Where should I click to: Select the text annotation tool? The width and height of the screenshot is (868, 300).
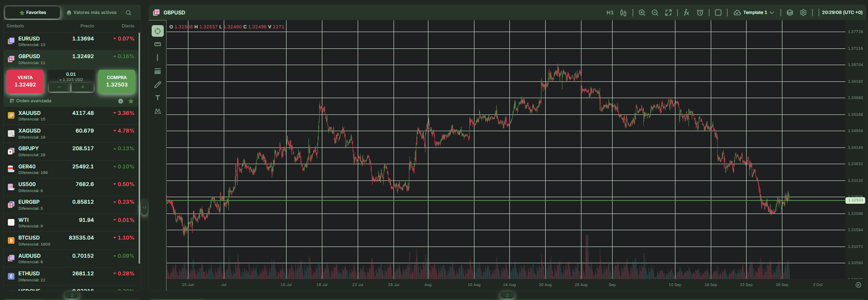(158, 98)
